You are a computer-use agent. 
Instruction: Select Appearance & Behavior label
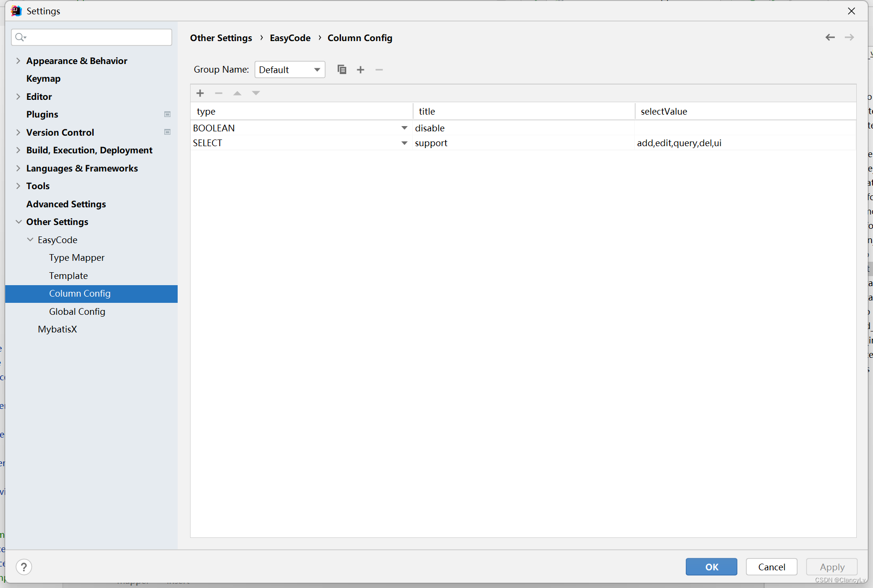(x=77, y=61)
